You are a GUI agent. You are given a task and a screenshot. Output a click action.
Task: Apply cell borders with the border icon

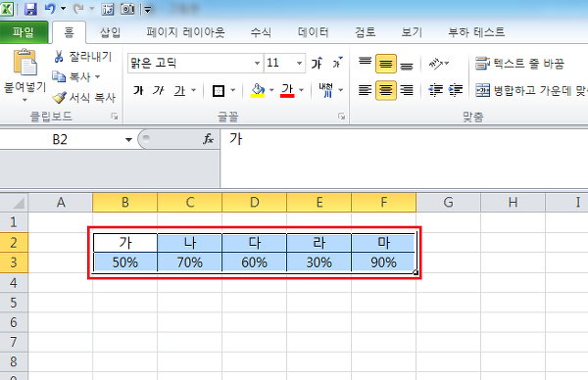(219, 90)
